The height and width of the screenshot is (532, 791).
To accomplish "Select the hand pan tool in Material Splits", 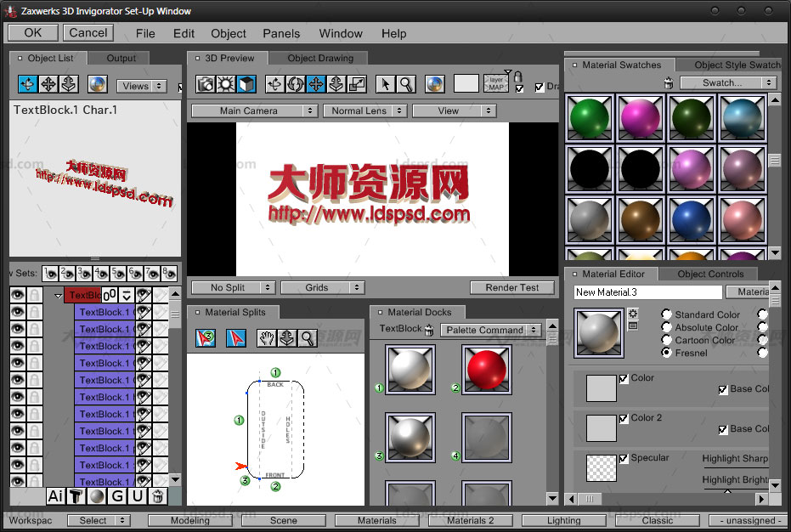I will click(267, 338).
